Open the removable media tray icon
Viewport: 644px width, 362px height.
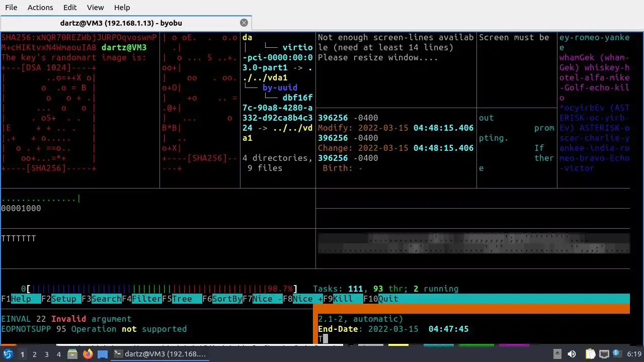pos(557,354)
